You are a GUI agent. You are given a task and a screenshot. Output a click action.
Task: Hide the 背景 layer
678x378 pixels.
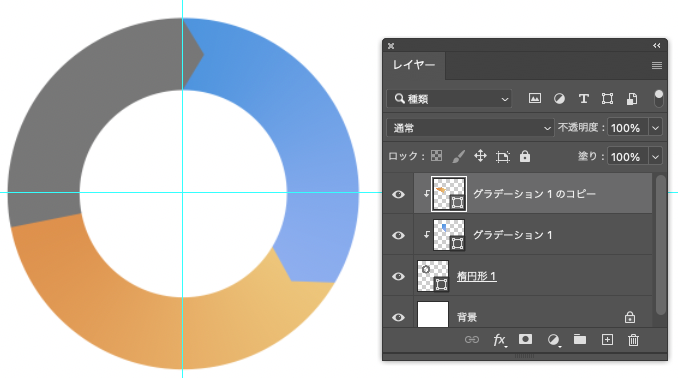pos(398,317)
